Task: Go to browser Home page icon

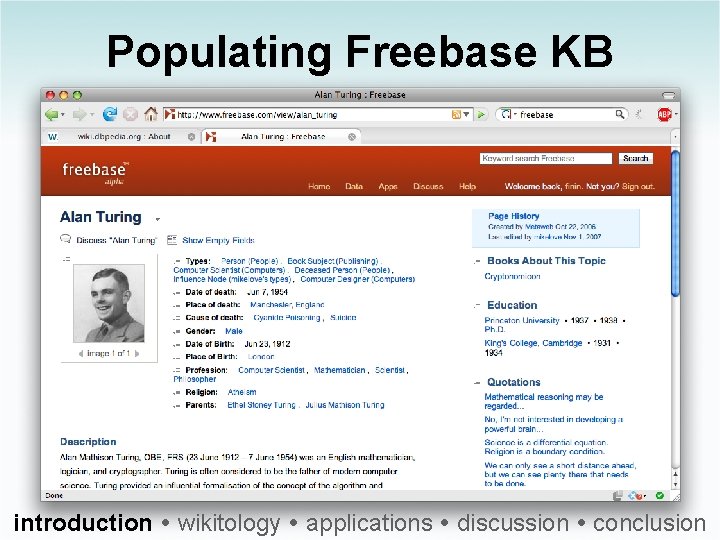Action: [151, 113]
